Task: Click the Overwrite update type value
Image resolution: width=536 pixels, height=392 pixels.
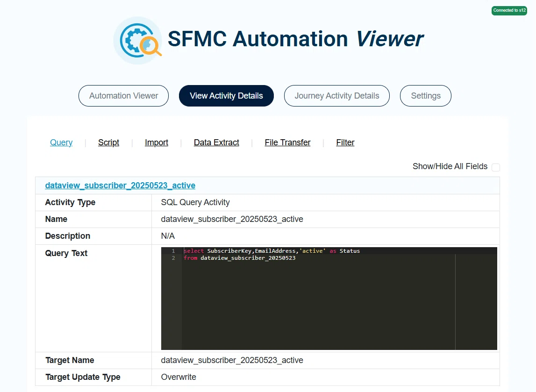Action: [179, 377]
